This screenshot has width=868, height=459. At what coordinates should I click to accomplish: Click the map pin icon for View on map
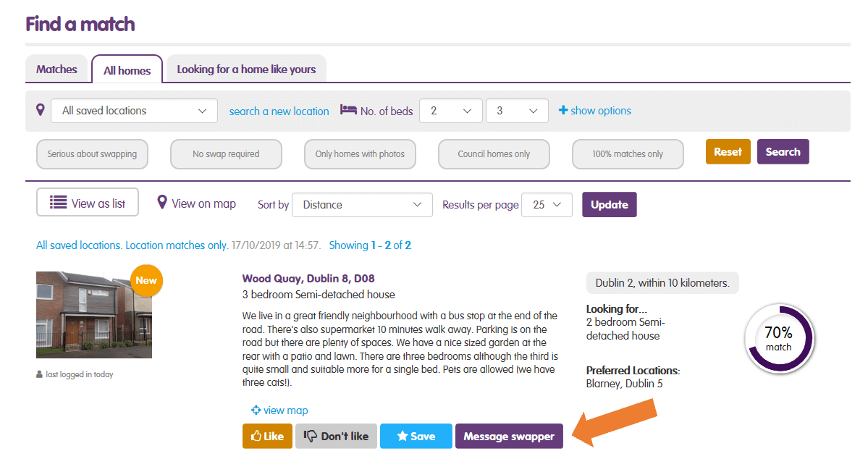[162, 203]
